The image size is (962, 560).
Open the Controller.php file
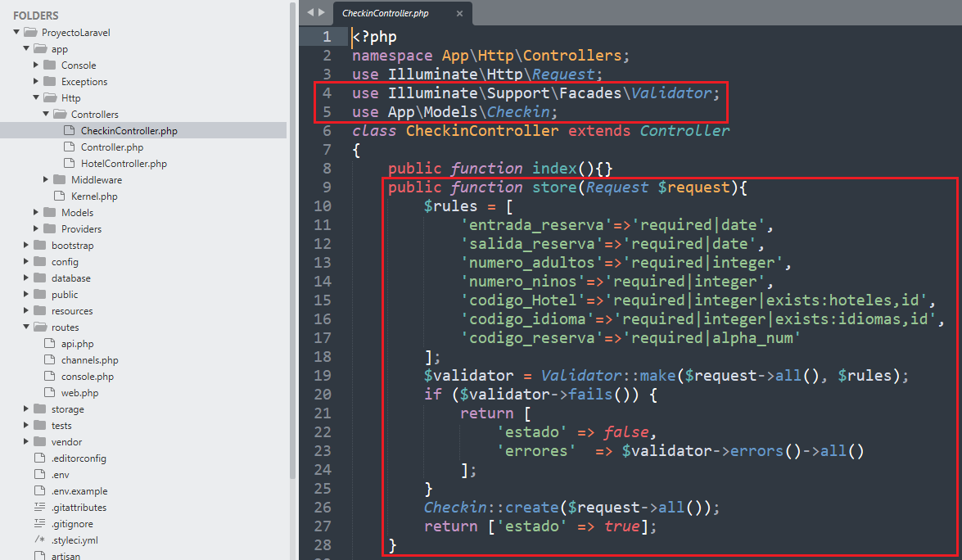[112, 147]
